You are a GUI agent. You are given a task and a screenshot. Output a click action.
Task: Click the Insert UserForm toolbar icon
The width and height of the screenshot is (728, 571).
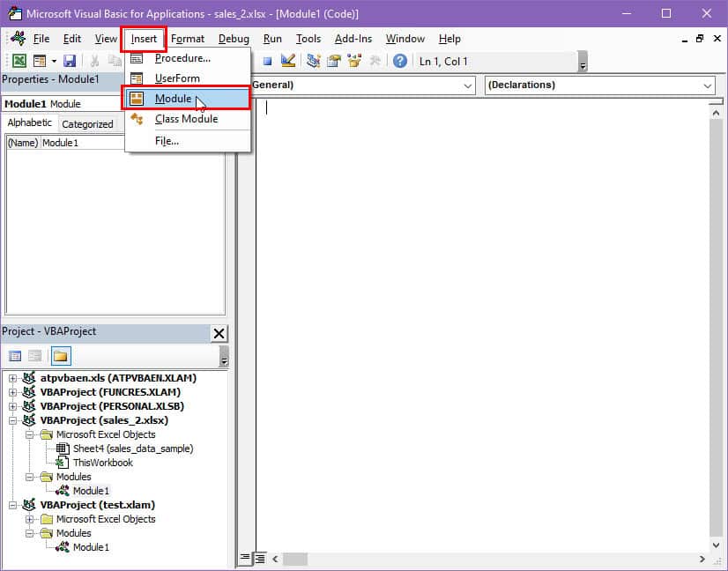pos(40,61)
